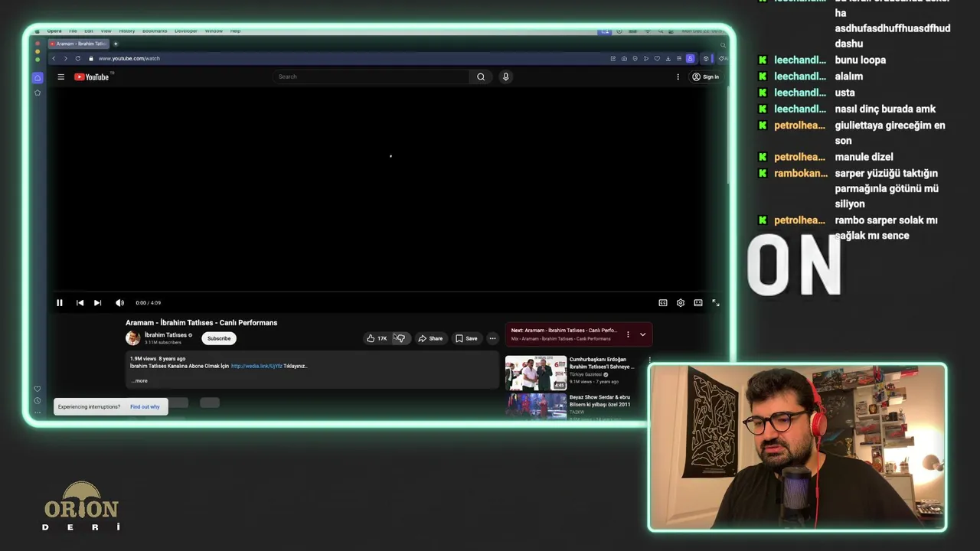Like the video with 17K thumbs up
This screenshot has width=980, height=551.
click(377, 338)
